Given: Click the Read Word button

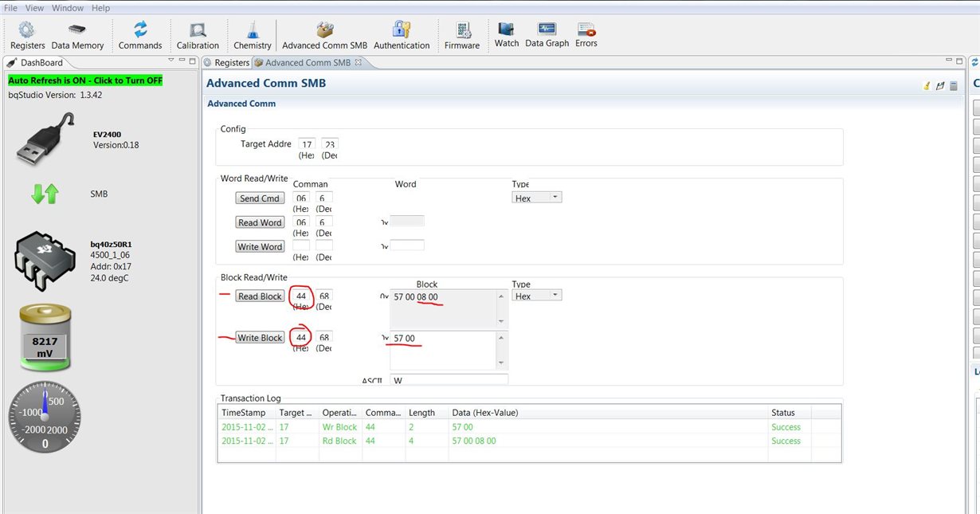Looking at the screenshot, I should point(260,222).
